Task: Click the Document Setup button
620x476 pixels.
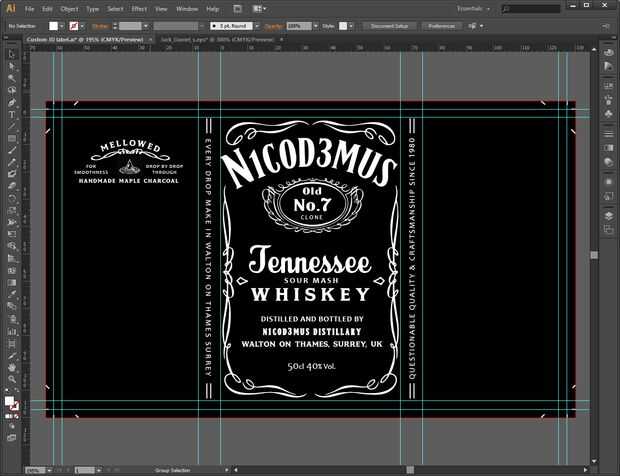Action: (389, 26)
